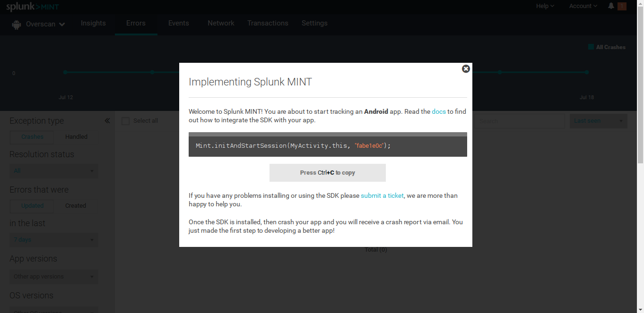Image resolution: width=644 pixels, height=313 pixels.
Task: Go to the Insights tab
Action: click(93, 23)
